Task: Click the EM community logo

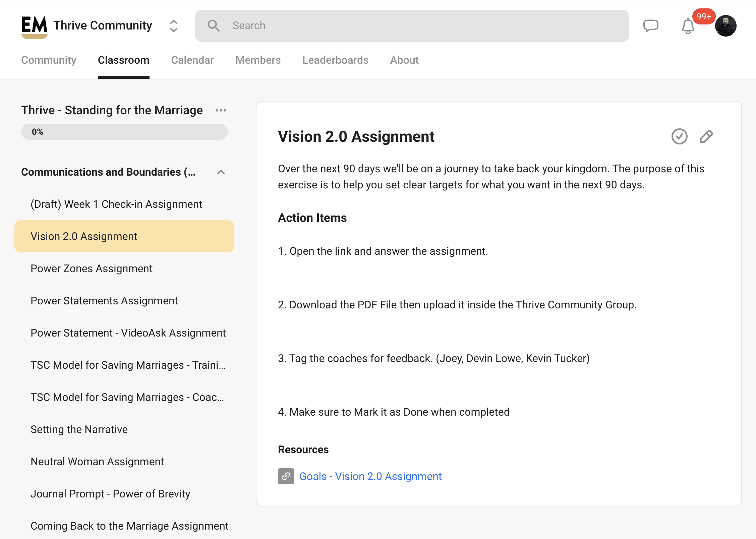Action: pos(34,27)
